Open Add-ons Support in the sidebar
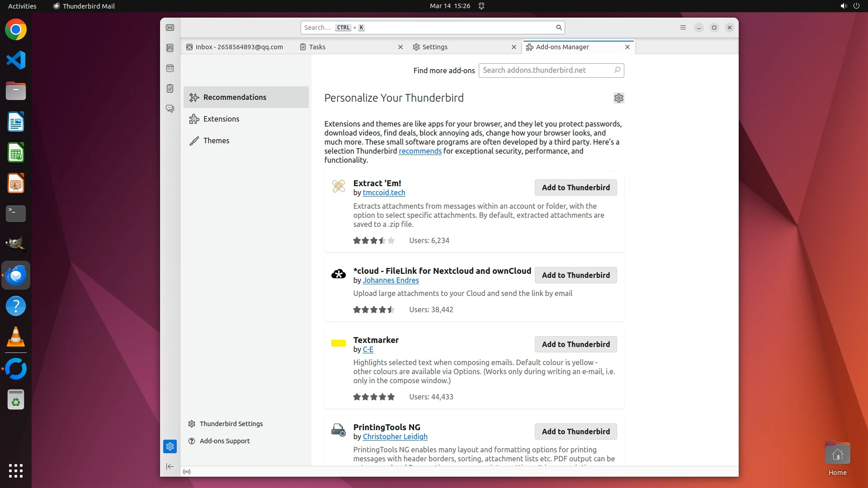Viewport: 868px width, 488px height. click(224, 441)
